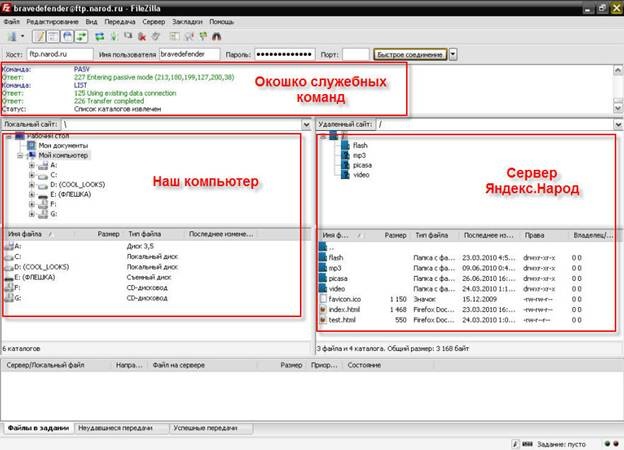The width and height of the screenshot is (624, 450).
Task: Click into the Хост input field
Action: [x=60, y=54]
